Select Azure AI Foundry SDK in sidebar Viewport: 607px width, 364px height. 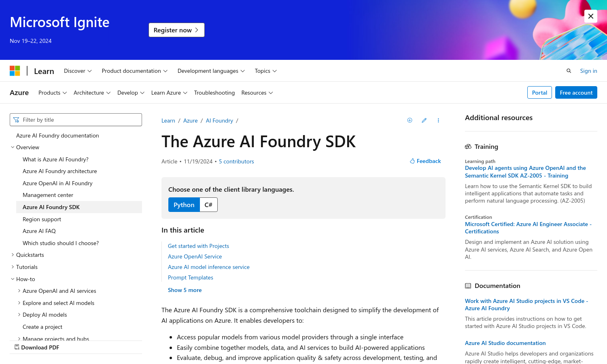(x=79, y=207)
